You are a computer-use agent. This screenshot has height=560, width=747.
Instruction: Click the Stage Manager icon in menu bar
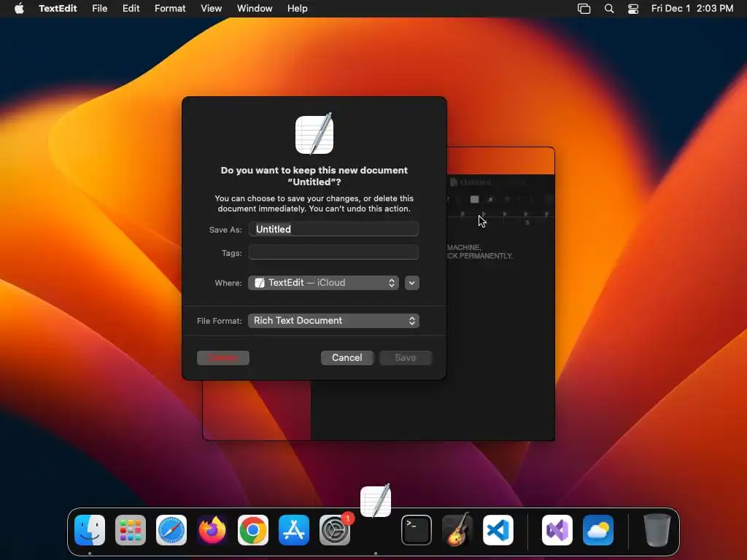(584, 9)
